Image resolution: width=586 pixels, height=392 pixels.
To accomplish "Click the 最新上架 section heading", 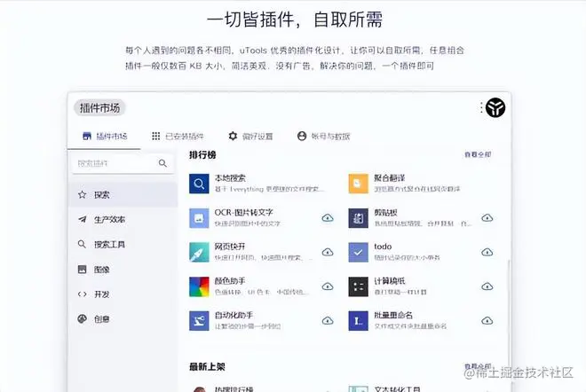I will (x=207, y=366).
